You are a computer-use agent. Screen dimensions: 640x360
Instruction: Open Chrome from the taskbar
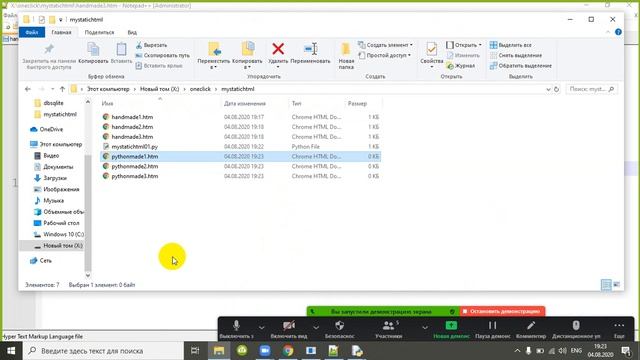click(x=288, y=351)
